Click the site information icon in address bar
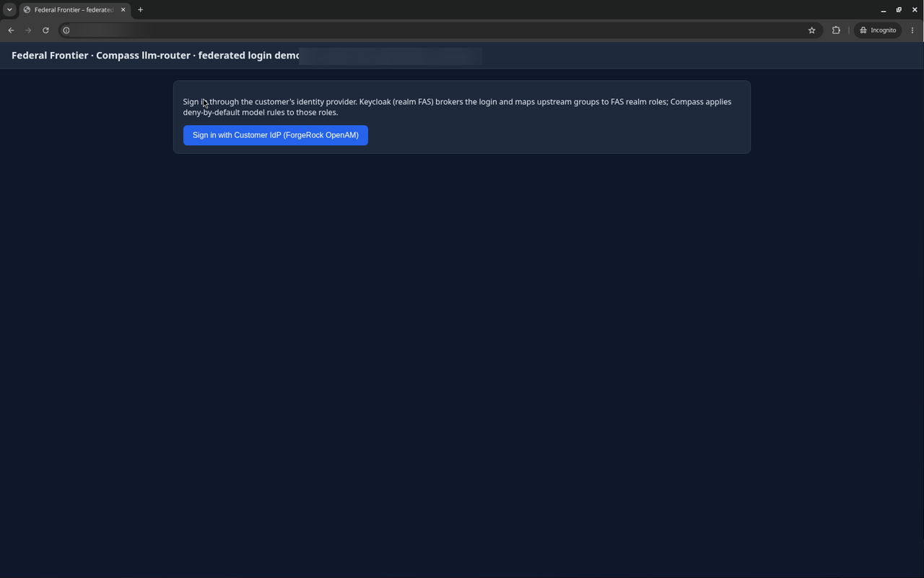Viewport: 924px width, 578px height. pyautogui.click(x=66, y=30)
